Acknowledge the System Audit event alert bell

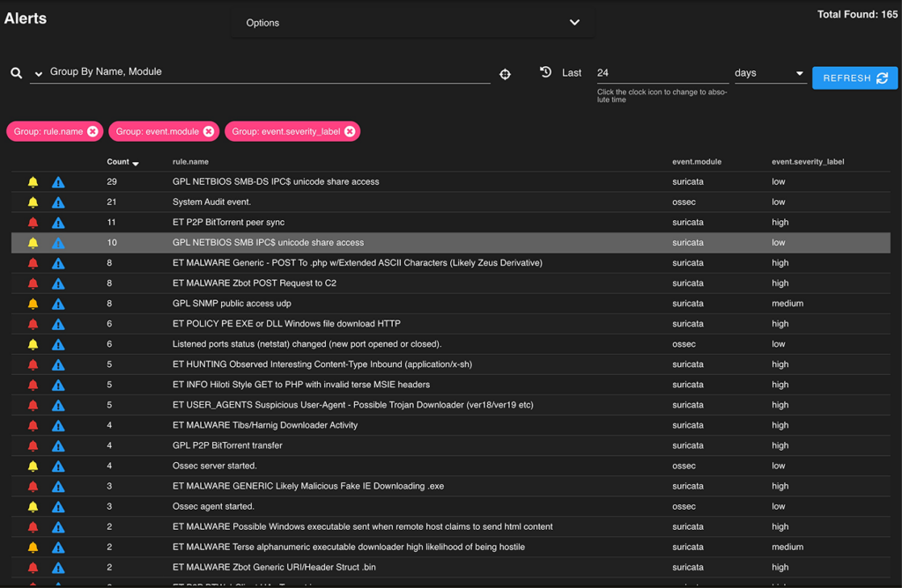pos(33,202)
